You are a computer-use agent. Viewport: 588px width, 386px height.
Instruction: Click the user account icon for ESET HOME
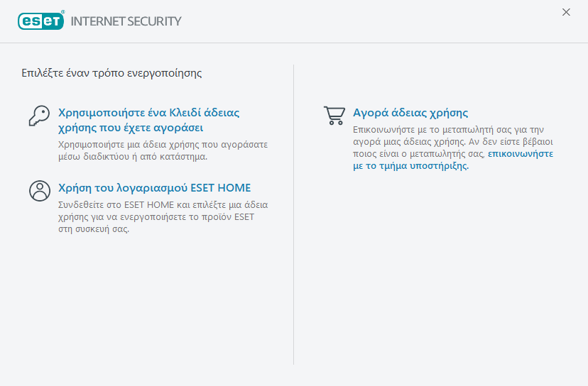39,190
